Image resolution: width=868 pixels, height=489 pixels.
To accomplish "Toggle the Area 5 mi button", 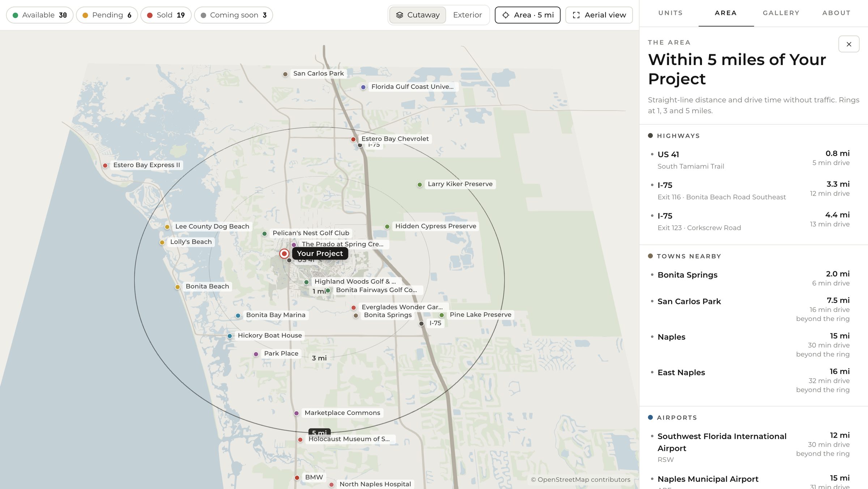I will pyautogui.click(x=527, y=15).
